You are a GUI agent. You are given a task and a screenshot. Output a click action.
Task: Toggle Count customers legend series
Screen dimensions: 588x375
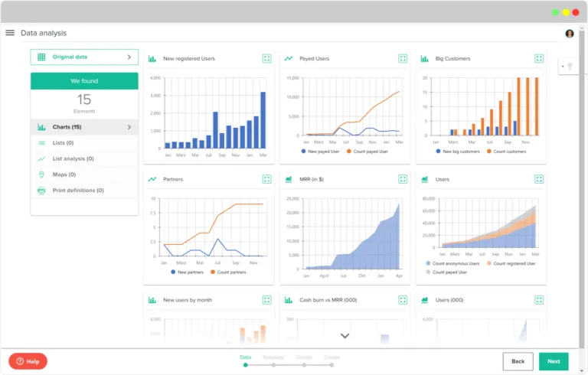[506, 152]
